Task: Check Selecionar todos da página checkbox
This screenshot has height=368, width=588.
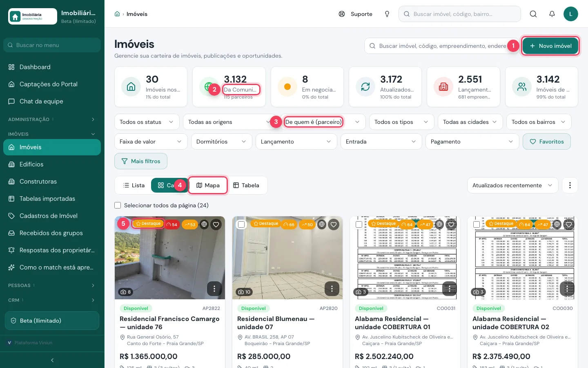Action: tap(118, 205)
